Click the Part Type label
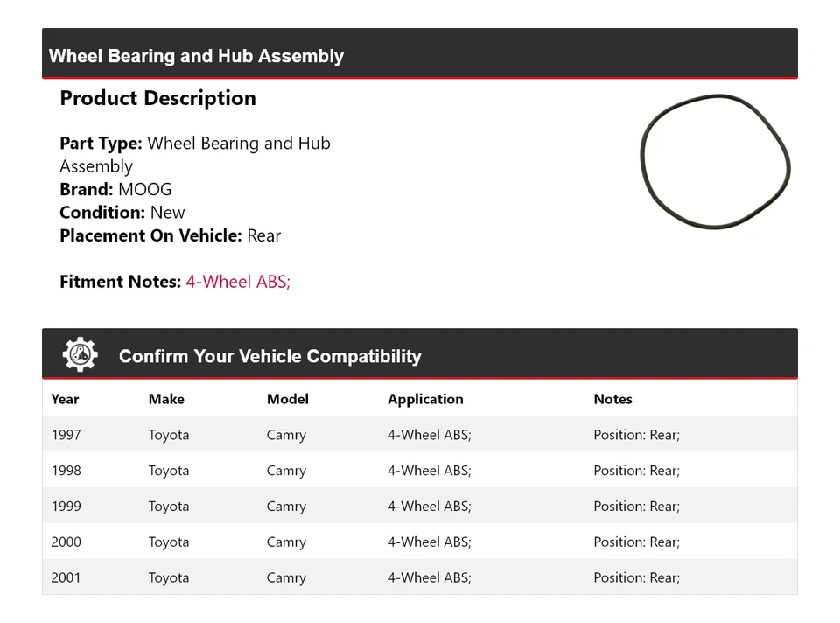 (x=101, y=143)
